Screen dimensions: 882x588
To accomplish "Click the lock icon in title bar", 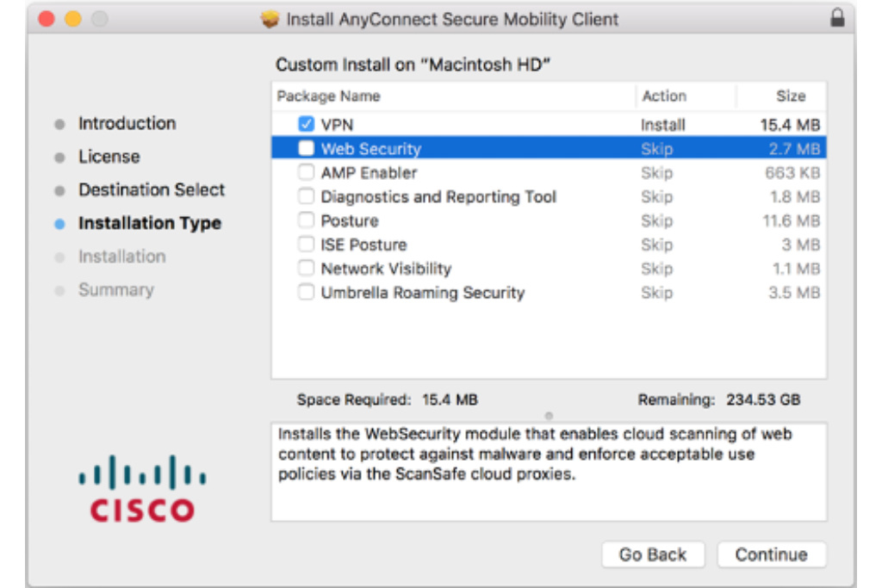I will 837,18.
